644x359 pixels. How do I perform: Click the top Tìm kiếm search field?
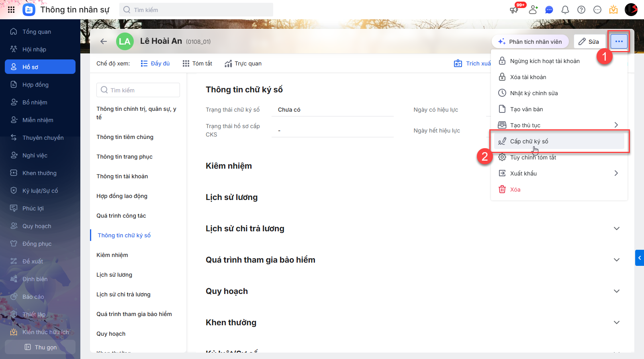[x=196, y=10]
